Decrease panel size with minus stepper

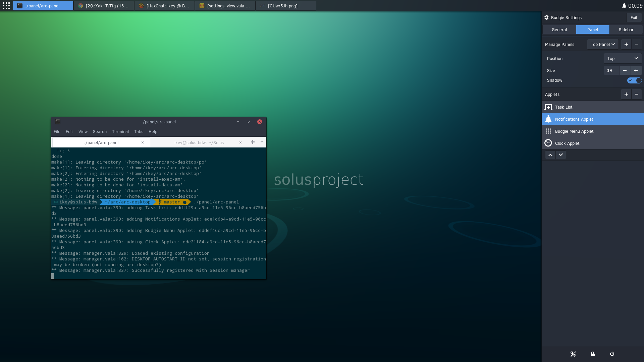[x=625, y=70]
